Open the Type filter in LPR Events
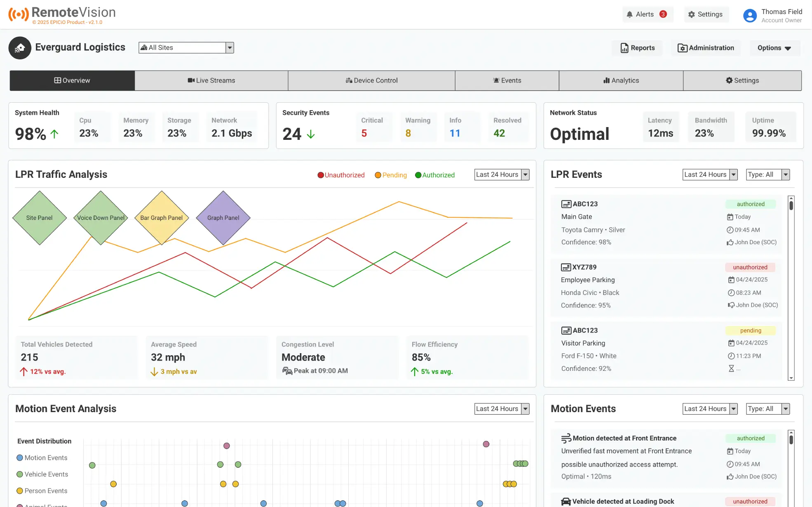This screenshot has height=507, width=812. click(767, 175)
